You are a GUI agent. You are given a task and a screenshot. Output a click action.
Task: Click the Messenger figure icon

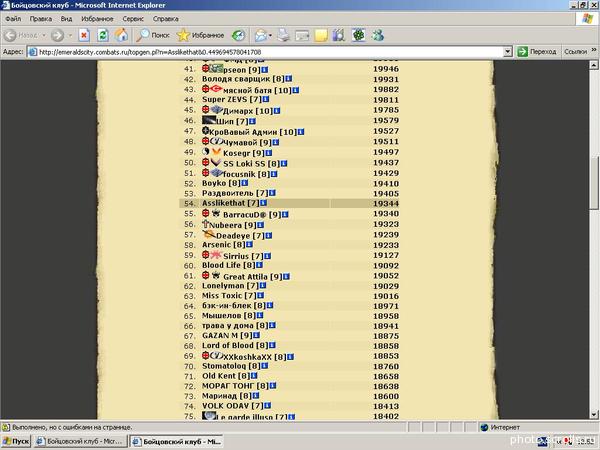[378, 35]
